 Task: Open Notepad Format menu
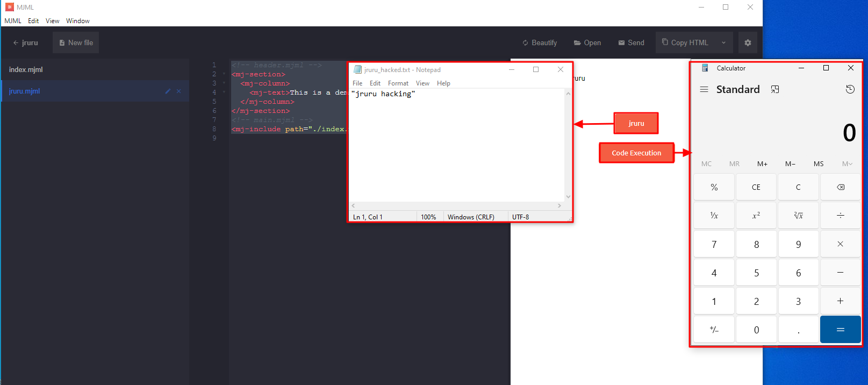tap(398, 83)
